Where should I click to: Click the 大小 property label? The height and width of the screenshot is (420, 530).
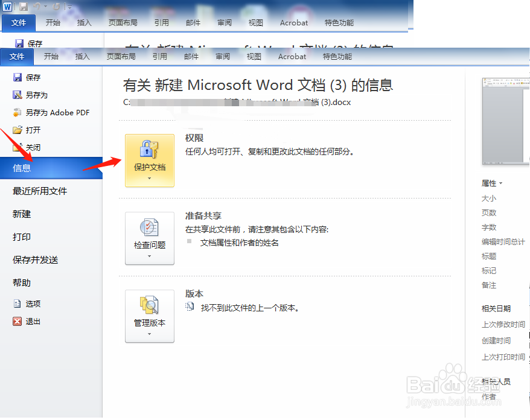(489, 199)
